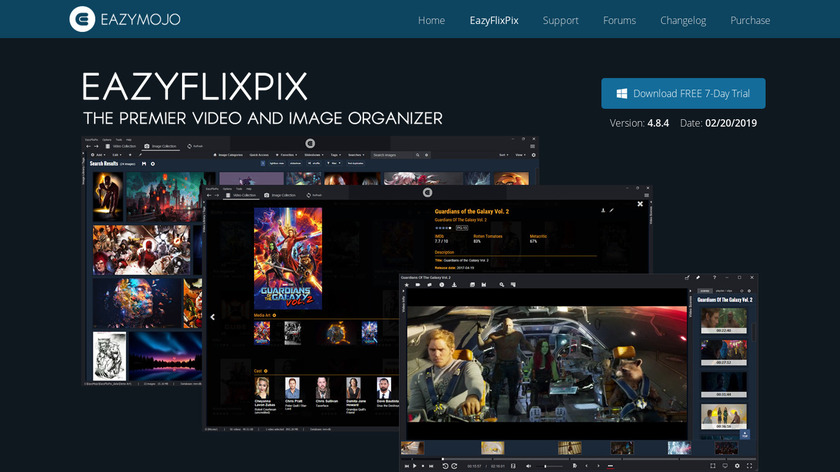Image resolution: width=840 pixels, height=472 pixels.
Task: Click Download FREE 7-Day Trial button
Action: 683,93
